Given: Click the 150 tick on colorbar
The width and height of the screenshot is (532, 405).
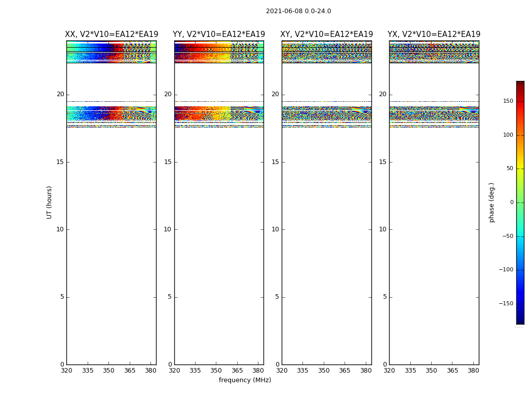Looking at the screenshot, I should pyautogui.click(x=508, y=101).
